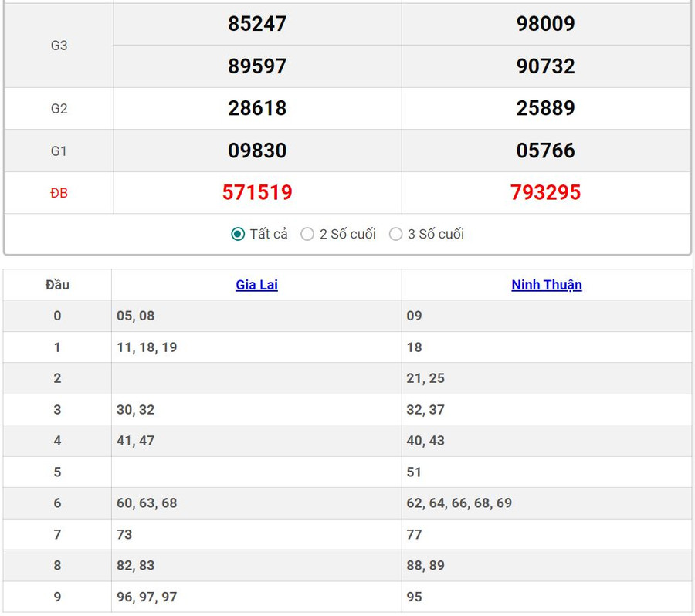Click the G2 prize number 28618
Image resolution: width=695 pixels, height=616 pixels.
tap(257, 108)
